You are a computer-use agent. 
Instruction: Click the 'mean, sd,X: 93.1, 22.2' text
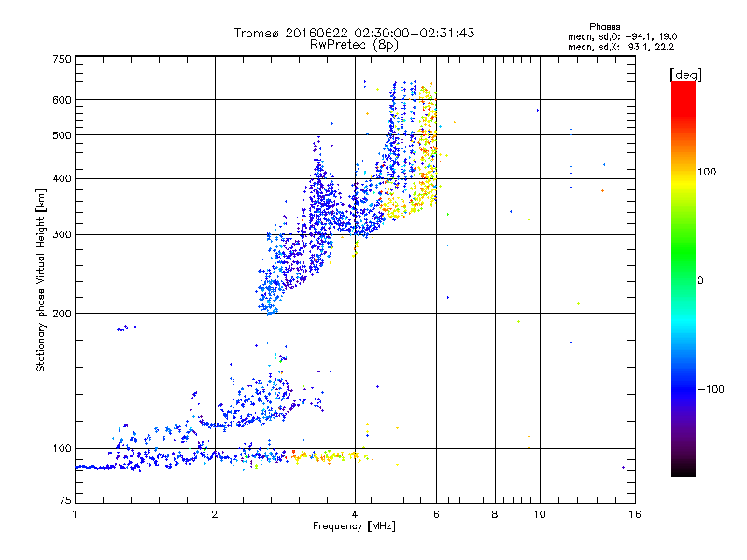pos(621,48)
